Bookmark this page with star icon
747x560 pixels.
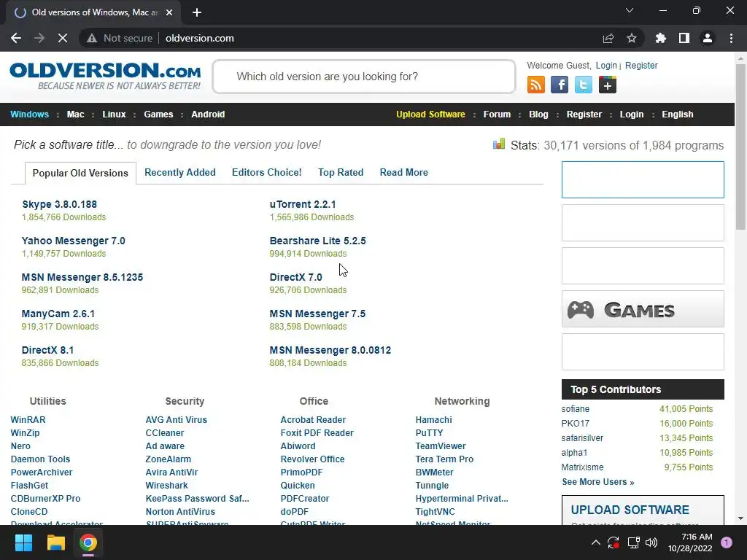click(632, 38)
